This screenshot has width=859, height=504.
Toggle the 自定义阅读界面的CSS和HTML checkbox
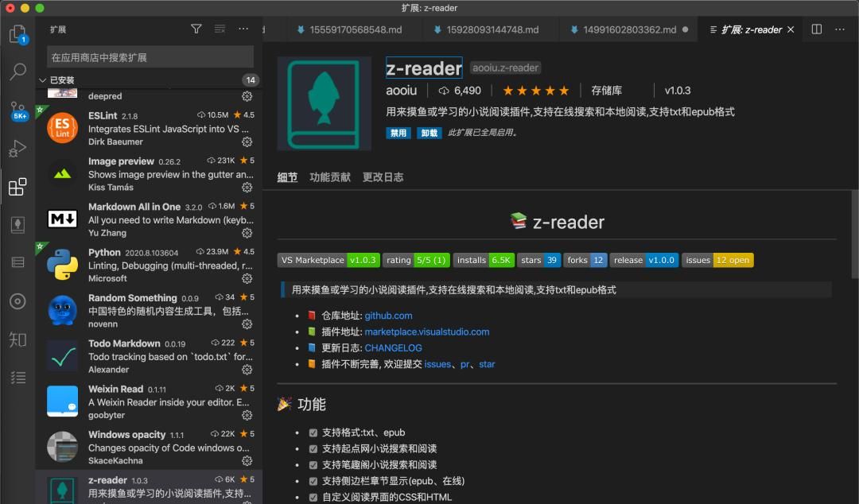click(312, 497)
